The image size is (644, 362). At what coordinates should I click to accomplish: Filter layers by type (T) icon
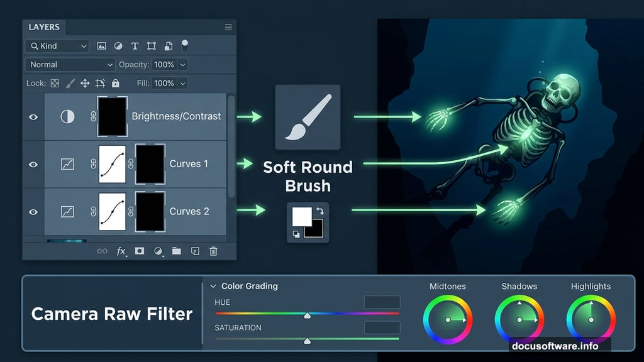click(135, 46)
